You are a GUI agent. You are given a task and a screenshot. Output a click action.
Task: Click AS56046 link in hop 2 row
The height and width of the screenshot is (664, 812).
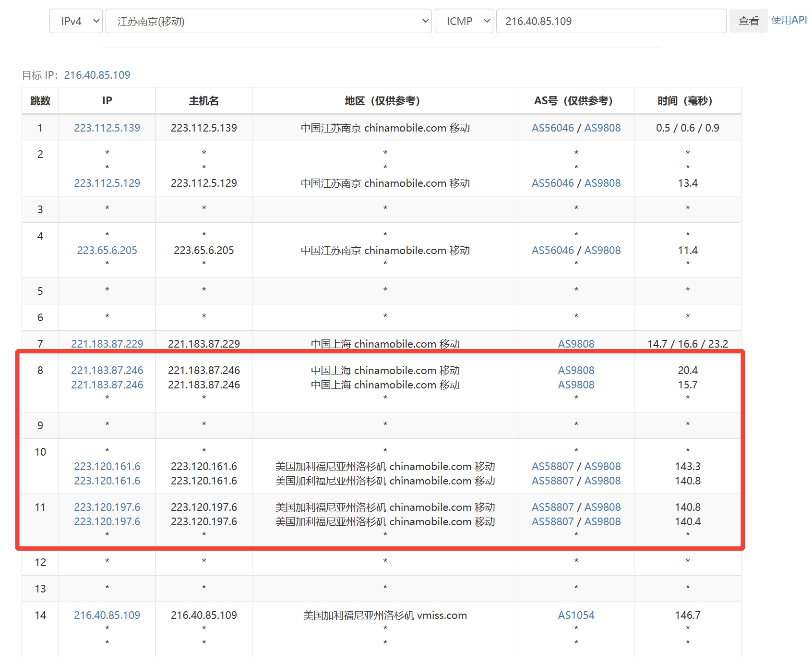553,183
